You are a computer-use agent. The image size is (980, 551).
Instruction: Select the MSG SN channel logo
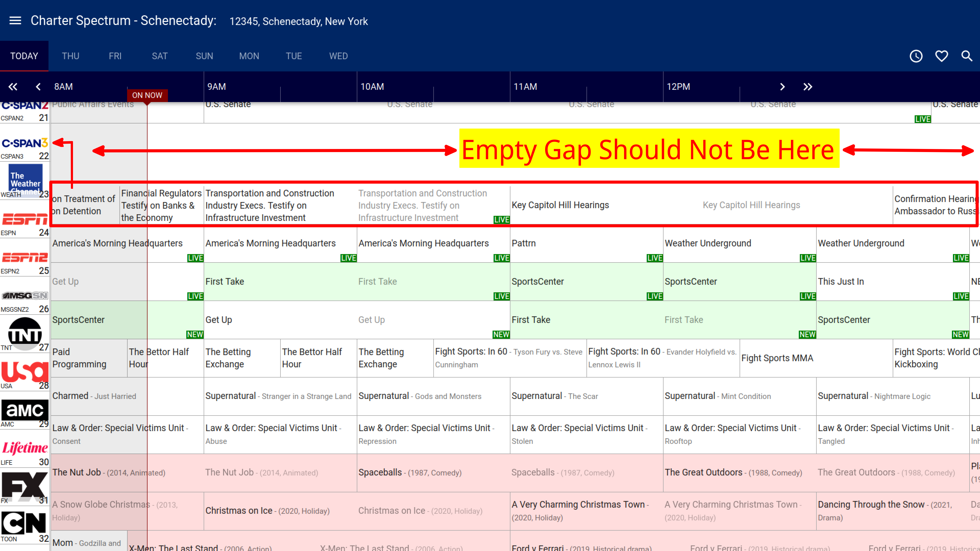coord(25,295)
